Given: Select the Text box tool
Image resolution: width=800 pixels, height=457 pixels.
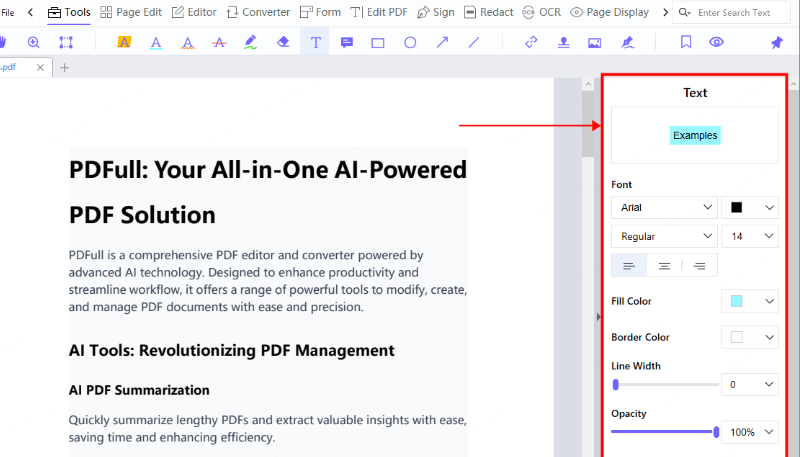Looking at the screenshot, I should coord(315,43).
